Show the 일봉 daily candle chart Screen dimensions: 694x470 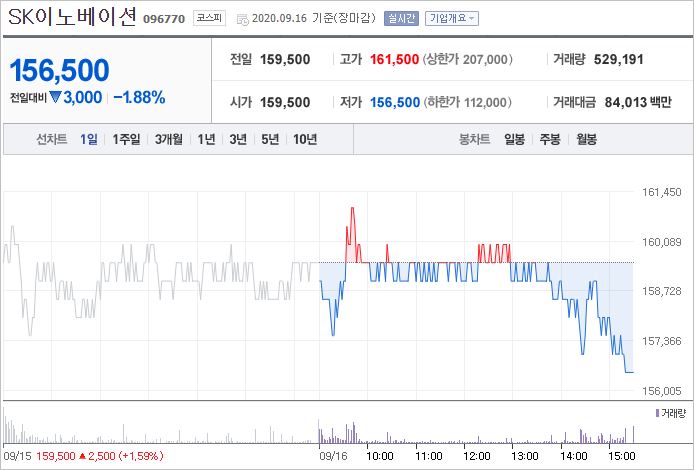click(514, 139)
